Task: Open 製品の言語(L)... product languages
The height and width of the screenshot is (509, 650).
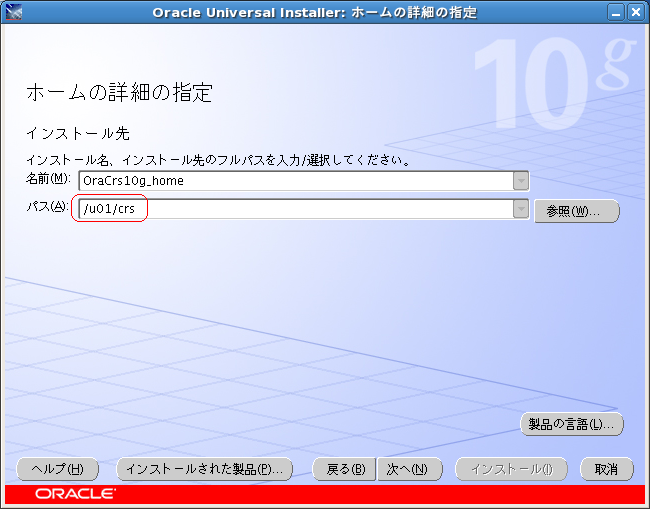Action: point(572,424)
